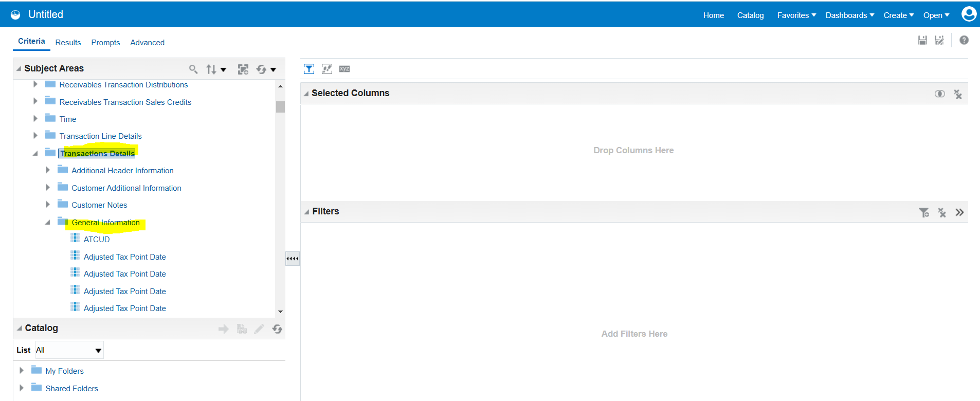Screen dimensions: 980x401
Task: Switch to the Results tab
Action: pos(68,43)
